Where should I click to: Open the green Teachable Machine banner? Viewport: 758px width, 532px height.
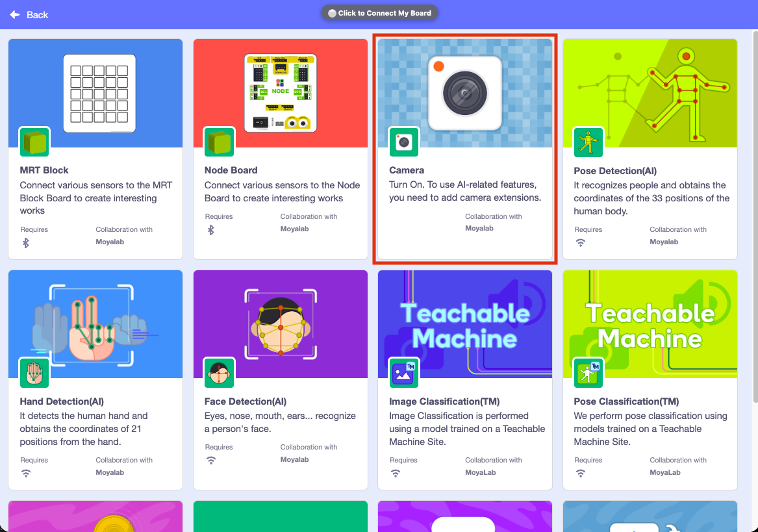(x=650, y=324)
